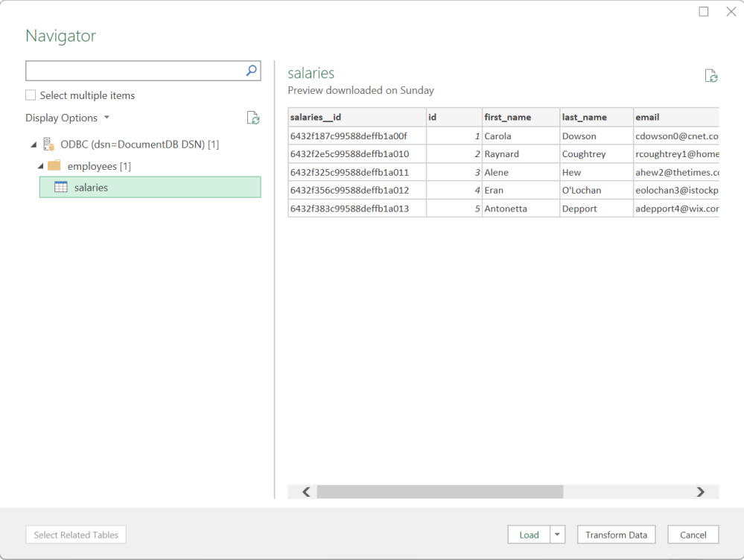The image size is (744, 560).
Task: Click the Load button
Action: (529, 535)
